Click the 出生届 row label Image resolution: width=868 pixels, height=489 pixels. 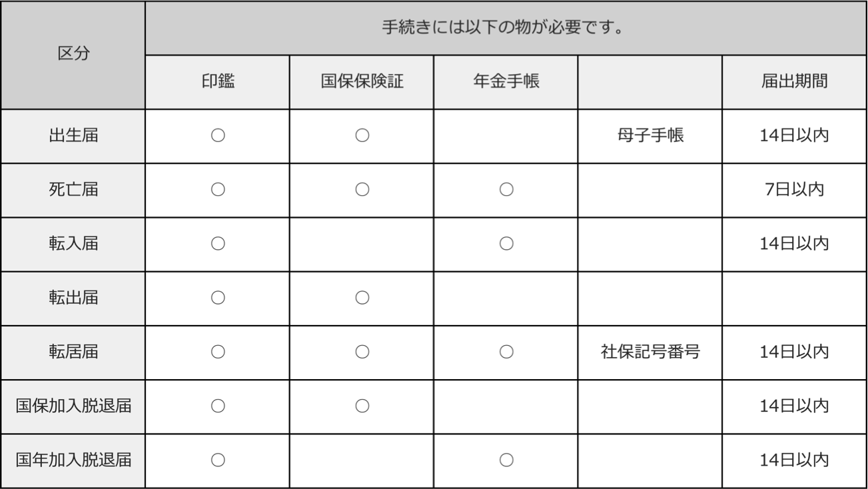(73, 135)
